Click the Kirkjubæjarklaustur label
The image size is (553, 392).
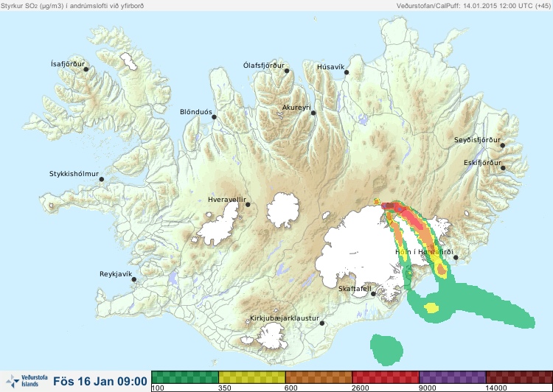pos(285,318)
